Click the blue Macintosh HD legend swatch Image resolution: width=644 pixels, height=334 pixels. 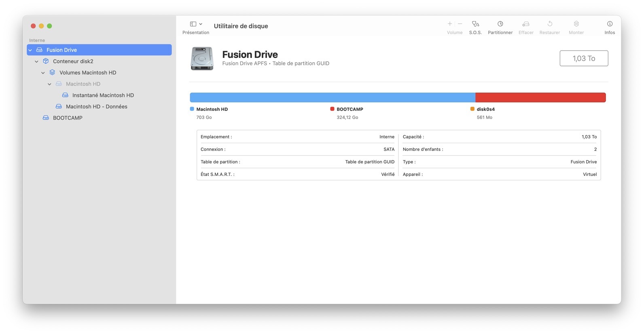(x=192, y=109)
